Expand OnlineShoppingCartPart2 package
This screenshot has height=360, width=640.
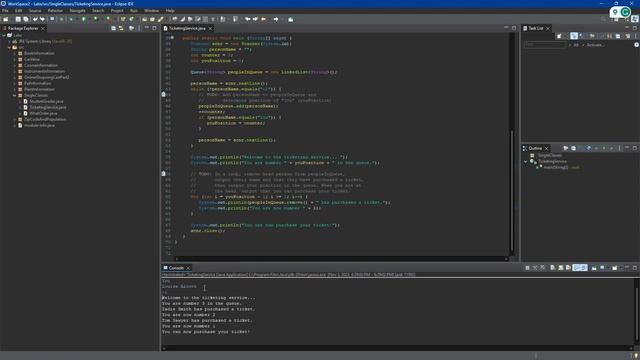pyautogui.click(x=15, y=77)
